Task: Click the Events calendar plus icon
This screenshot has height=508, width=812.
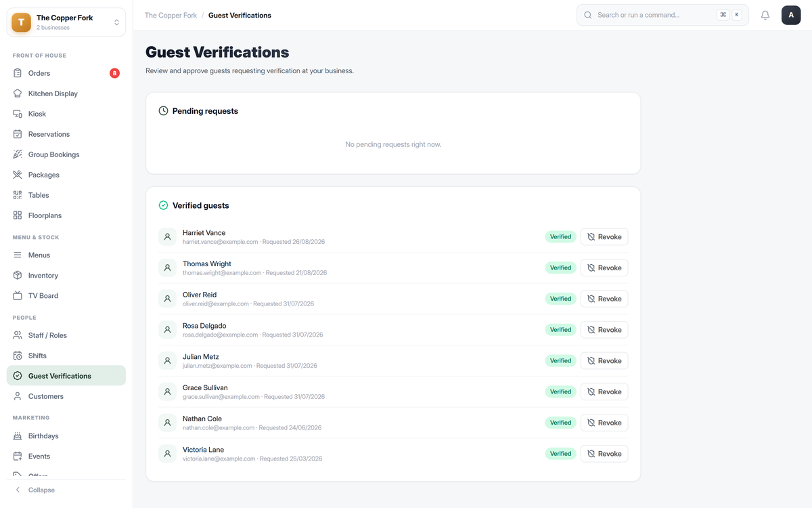Action: point(18,457)
